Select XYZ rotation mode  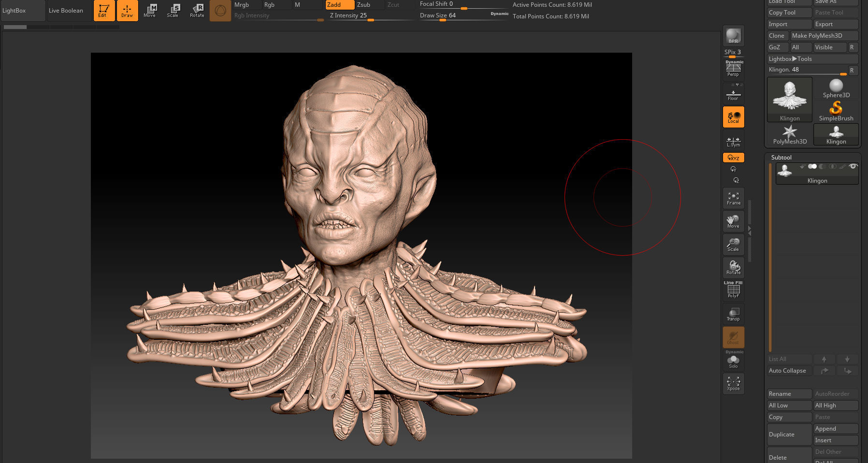pyautogui.click(x=733, y=158)
